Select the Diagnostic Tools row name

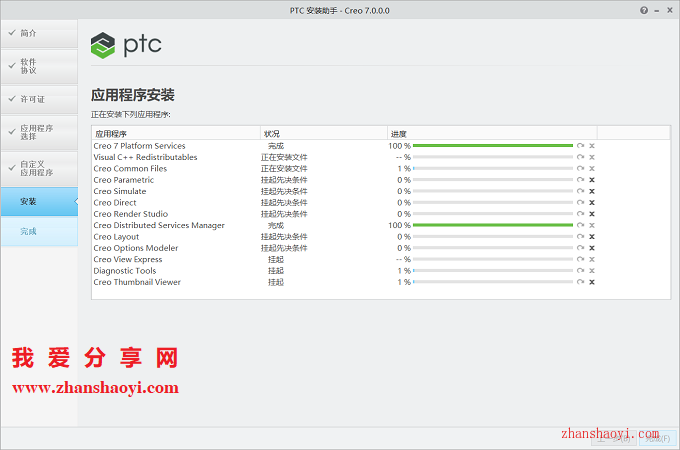pyautogui.click(x=125, y=271)
